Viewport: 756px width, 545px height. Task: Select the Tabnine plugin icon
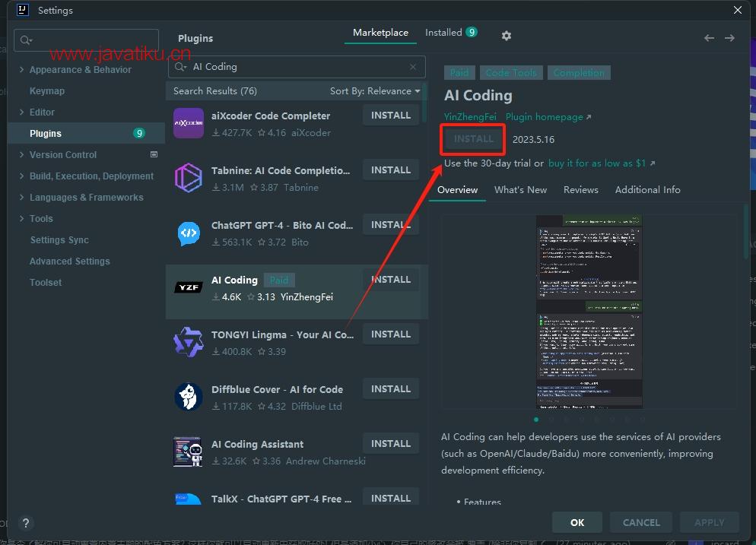pos(188,178)
